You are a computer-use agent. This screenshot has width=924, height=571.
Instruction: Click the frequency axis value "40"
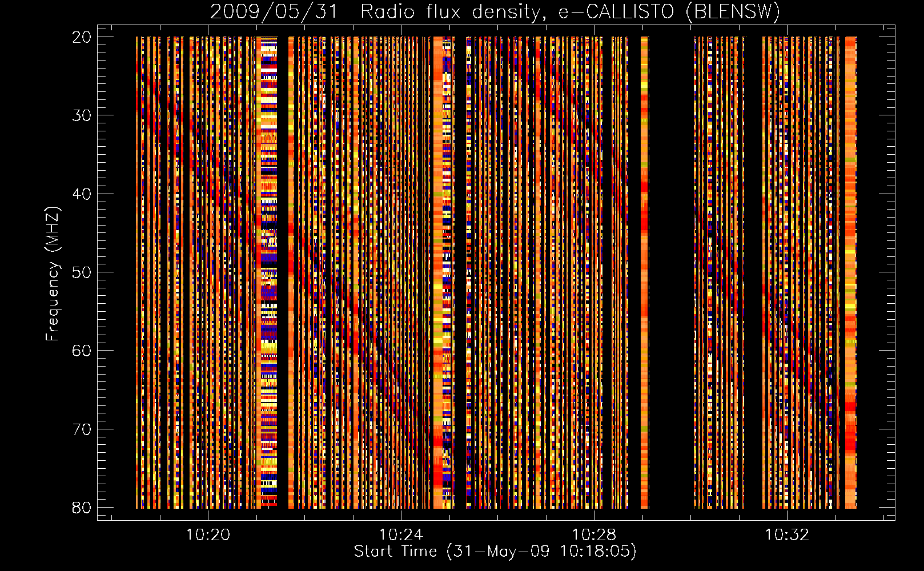click(x=82, y=194)
